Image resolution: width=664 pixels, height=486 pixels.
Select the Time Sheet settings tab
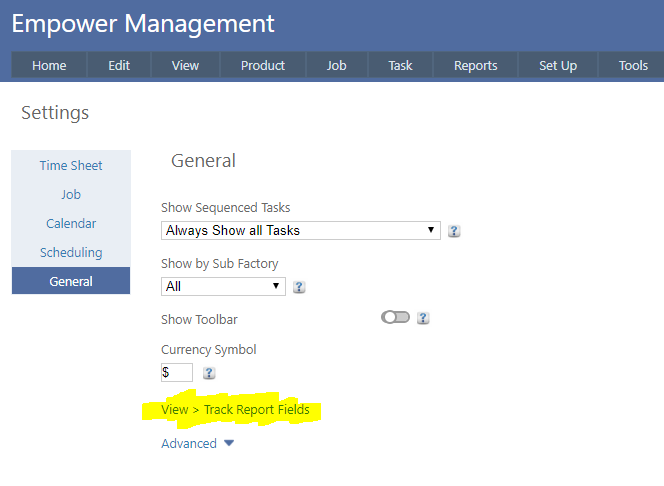[x=71, y=165]
